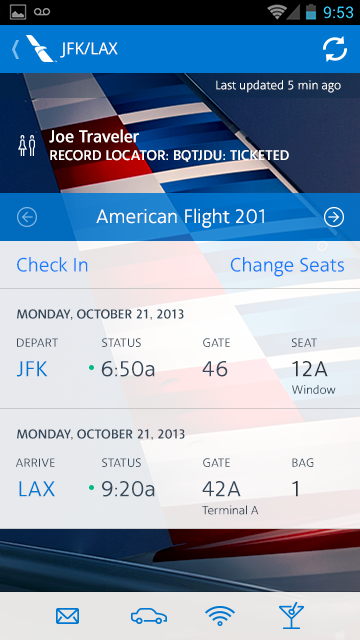Tap the American Airlines eagle logo
This screenshot has width=360, height=640.
point(40,49)
